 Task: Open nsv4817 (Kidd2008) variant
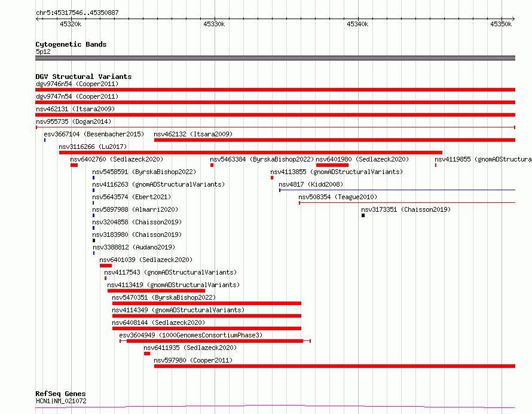click(x=311, y=184)
